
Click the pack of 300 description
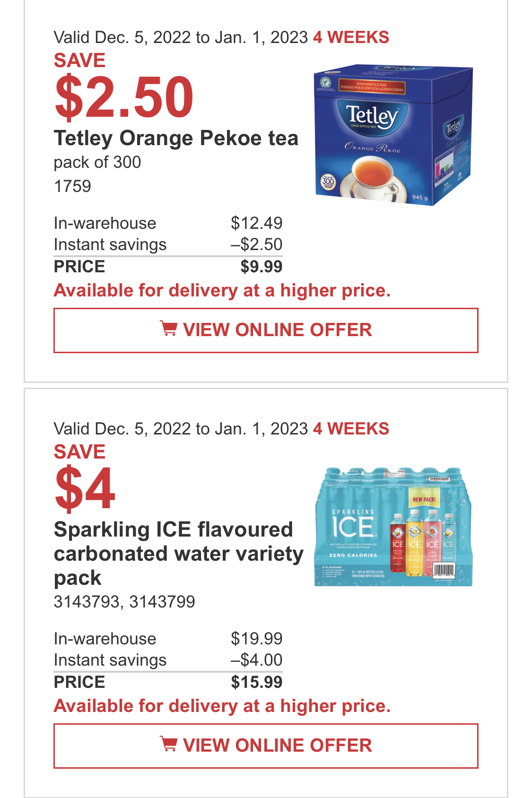[x=97, y=163]
